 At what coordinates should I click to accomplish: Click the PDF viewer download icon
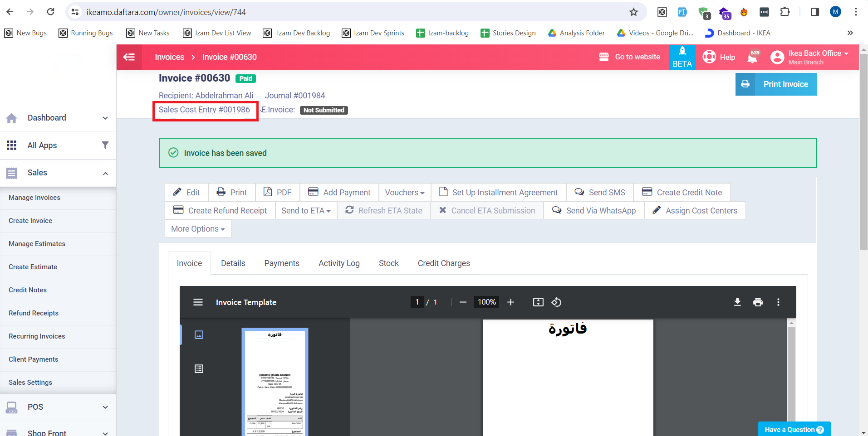pos(737,302)
